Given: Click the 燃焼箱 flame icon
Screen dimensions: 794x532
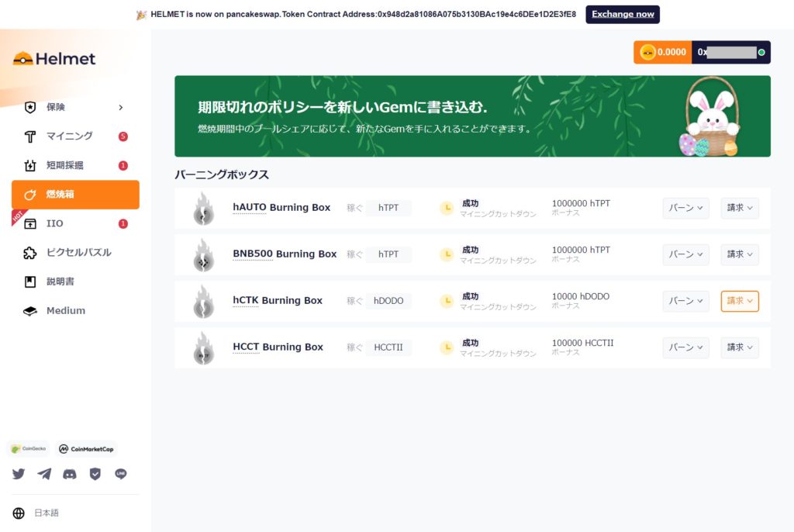Looking at the screenshot, I should (30, 195).
